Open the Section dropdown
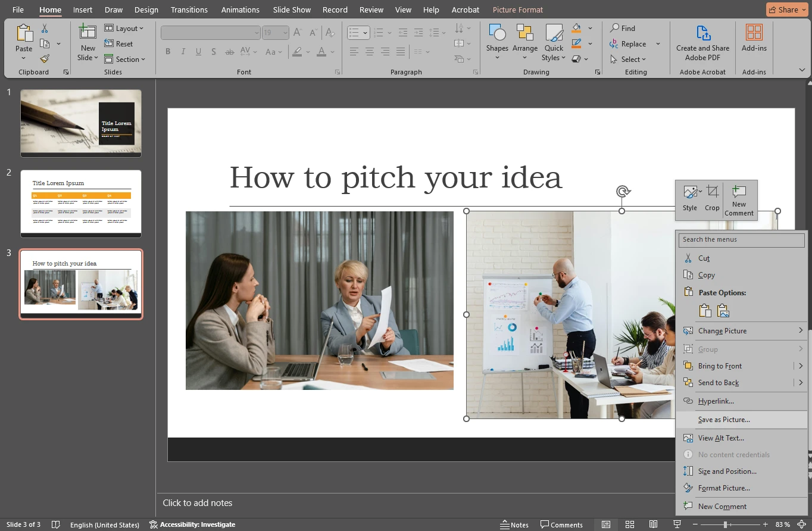 (x=124, y=59)
